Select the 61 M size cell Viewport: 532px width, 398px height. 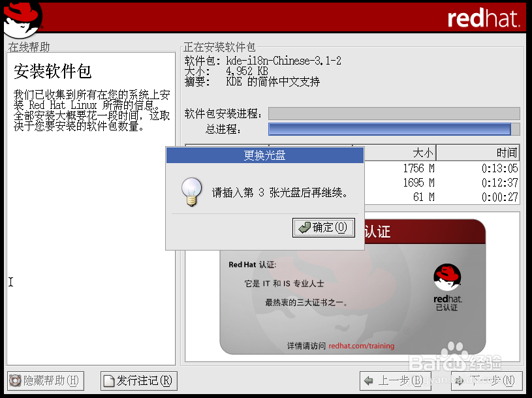click(x=424, y=197)
